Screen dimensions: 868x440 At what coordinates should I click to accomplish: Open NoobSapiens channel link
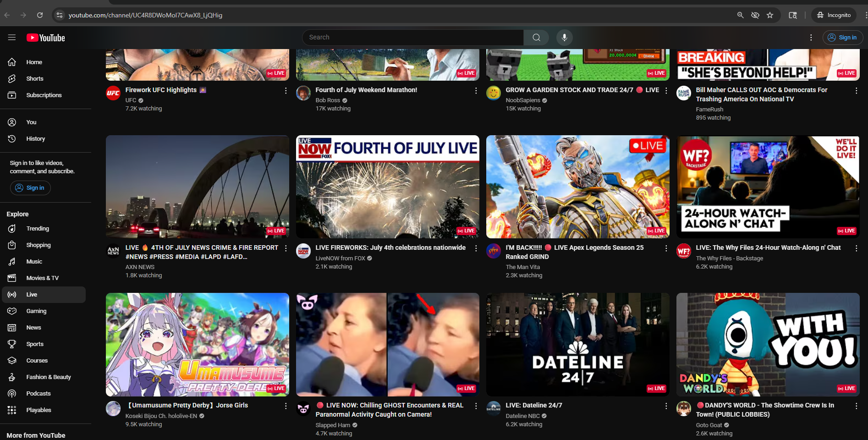click(x=523, y=100)
